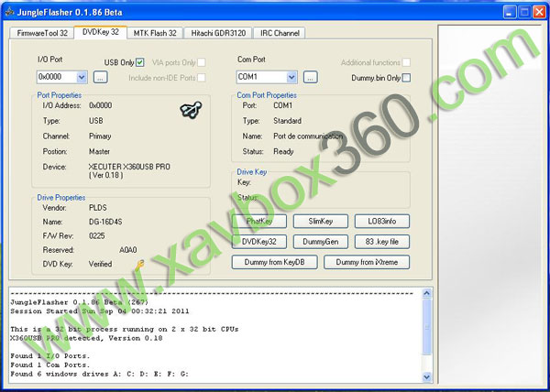The image size is (550, 392).
Task: Click the Found 6 windows drives log line
Action: [100, 374]
